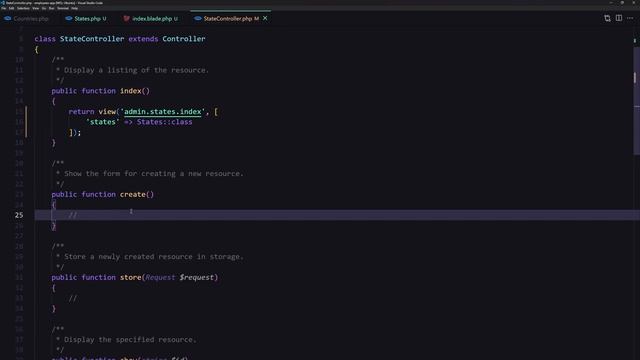The image size is (640, 360).
Task: Click 'Display a listing of the resource' comment
Action: tap(136, 70)
